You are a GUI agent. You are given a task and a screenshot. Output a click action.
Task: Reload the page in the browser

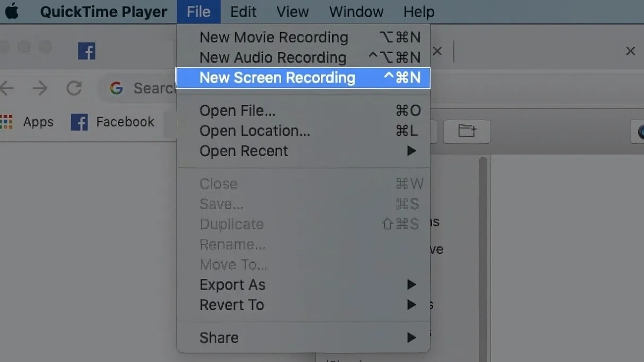click(x=74, y=88)
